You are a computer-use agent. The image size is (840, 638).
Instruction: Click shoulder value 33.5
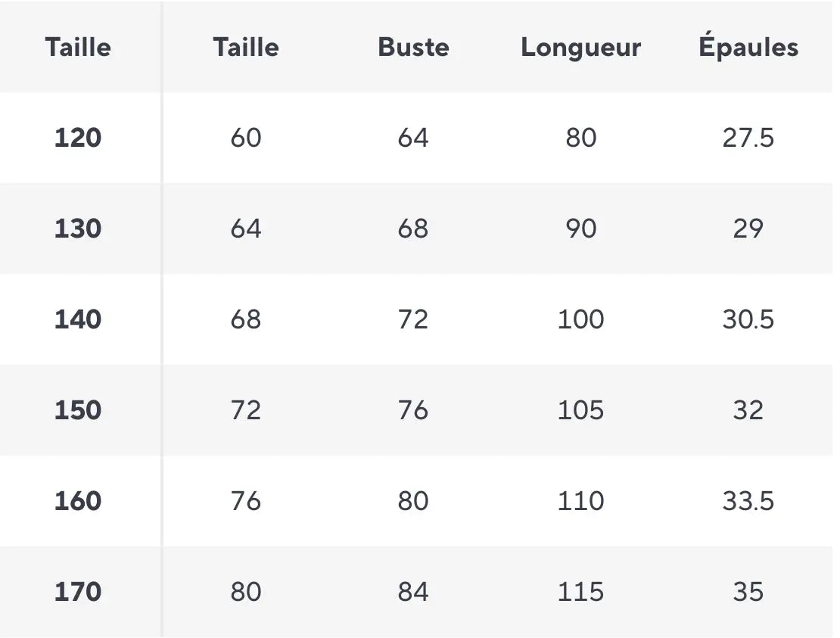click(748, 501)
